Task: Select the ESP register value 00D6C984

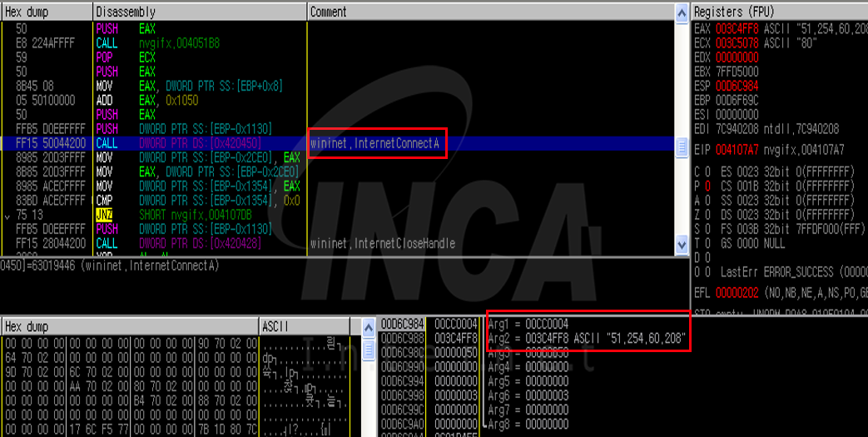Action: 737,86
